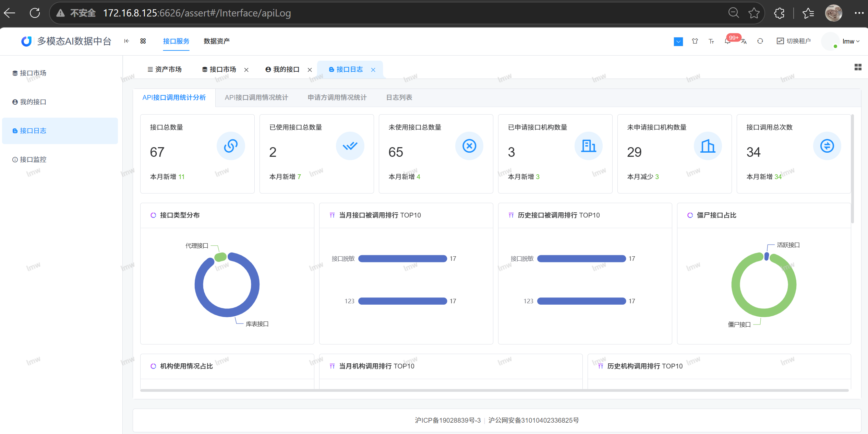The width and height of the screenshot is (868, 434).
Task: Reload the page with browser refresh icon
Action: point(35,13)
